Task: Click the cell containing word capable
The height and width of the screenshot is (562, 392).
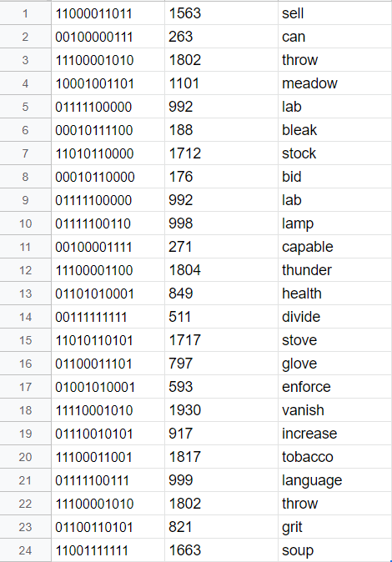Action: point(334,247)
